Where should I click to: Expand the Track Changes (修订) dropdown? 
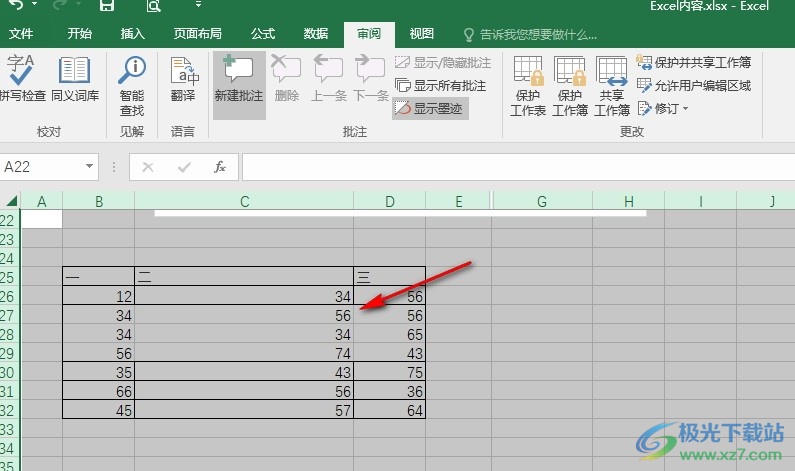coord(663,108)
